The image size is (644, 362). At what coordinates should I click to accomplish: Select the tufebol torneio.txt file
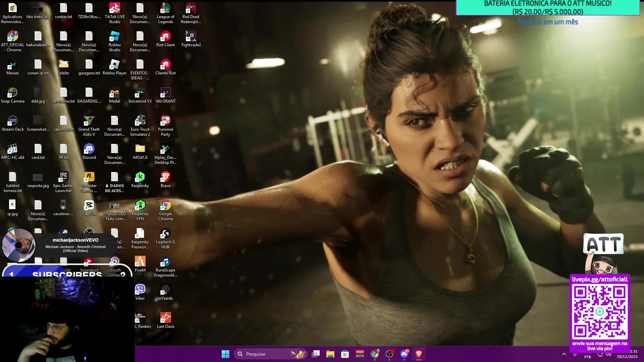[x=13, y=182]
